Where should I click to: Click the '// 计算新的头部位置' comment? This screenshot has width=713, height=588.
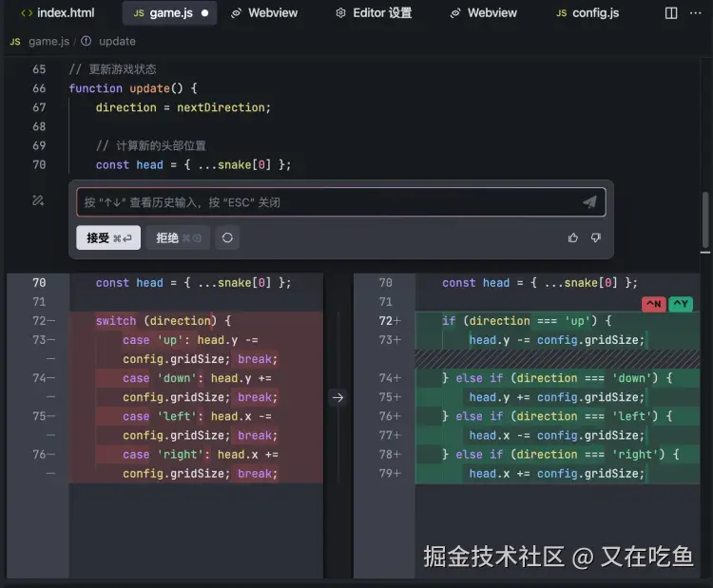coord(150,145)
